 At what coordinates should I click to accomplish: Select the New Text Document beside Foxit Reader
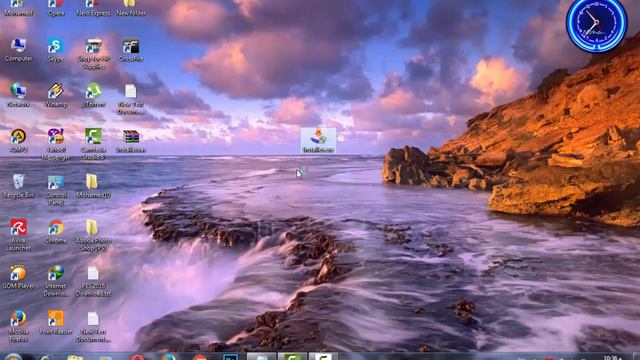(x=93, y=326)
